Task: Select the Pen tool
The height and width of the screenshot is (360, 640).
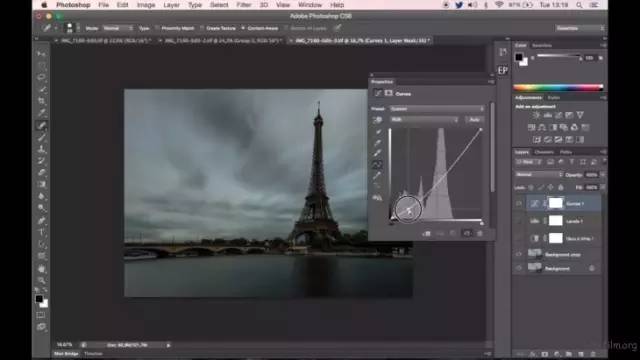Action: click(41, 220)
